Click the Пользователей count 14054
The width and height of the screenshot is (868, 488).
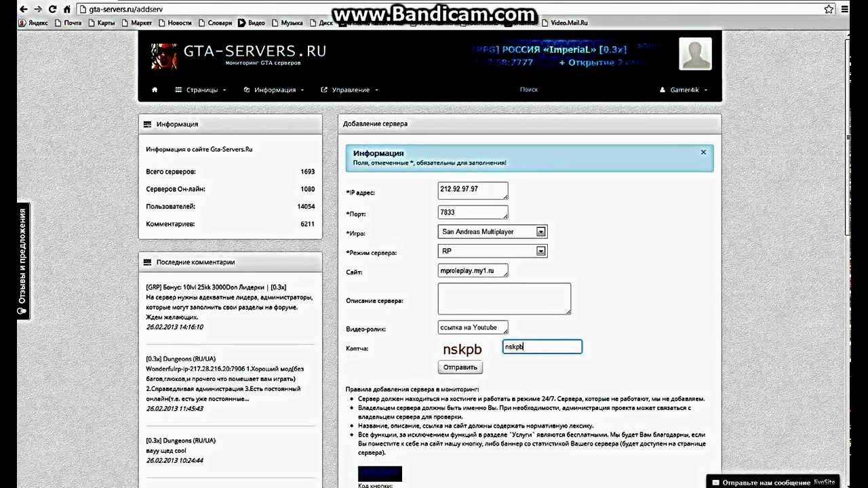tap(306, 207)
